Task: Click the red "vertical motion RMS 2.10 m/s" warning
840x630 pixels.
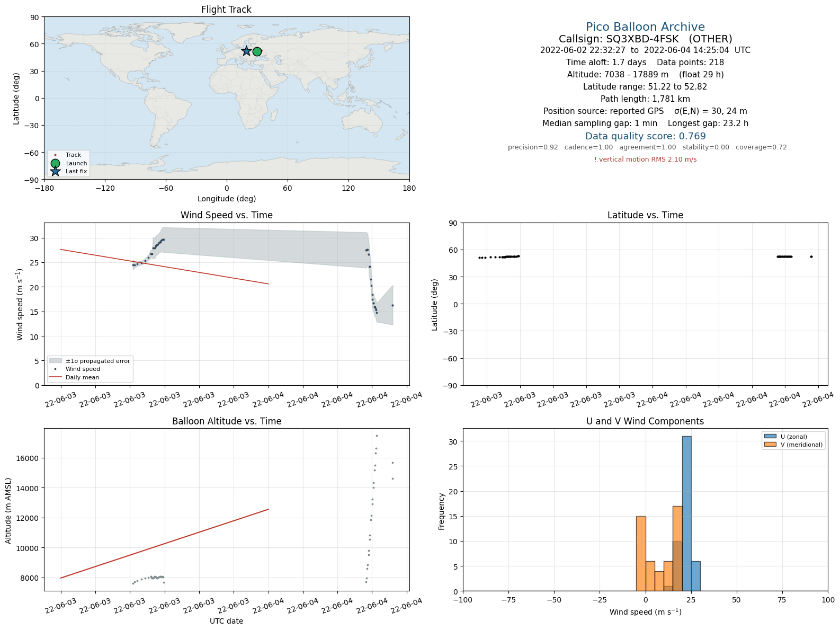Action: [645, 159]
